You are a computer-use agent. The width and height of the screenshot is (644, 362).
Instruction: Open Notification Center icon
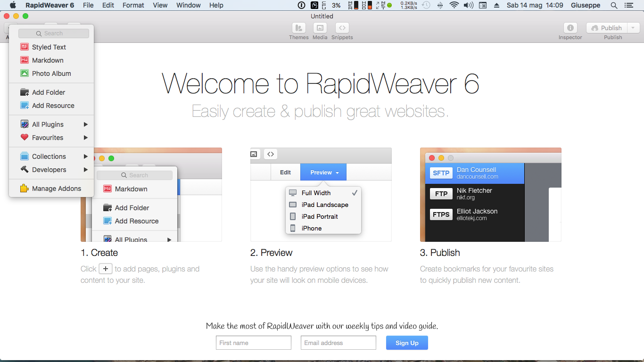[628, 5]
